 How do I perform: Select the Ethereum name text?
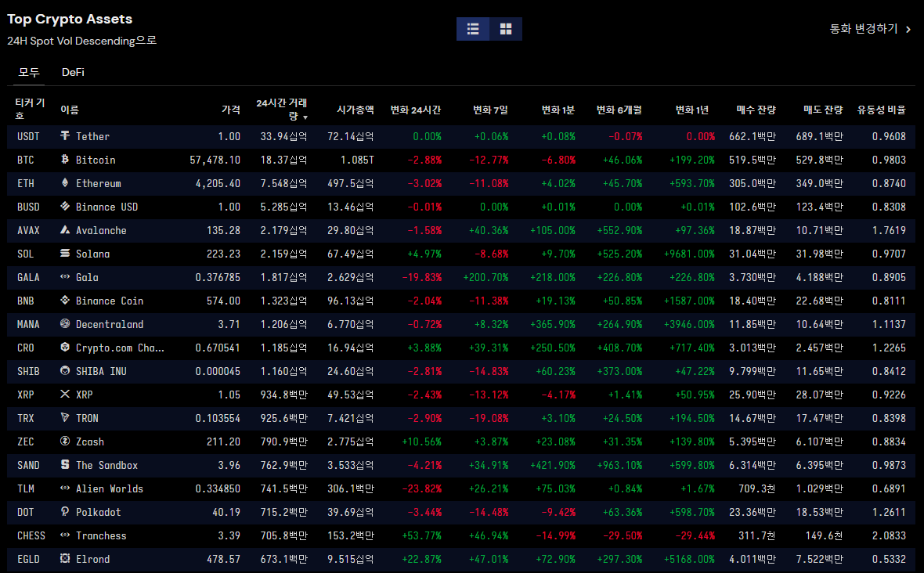99,184
